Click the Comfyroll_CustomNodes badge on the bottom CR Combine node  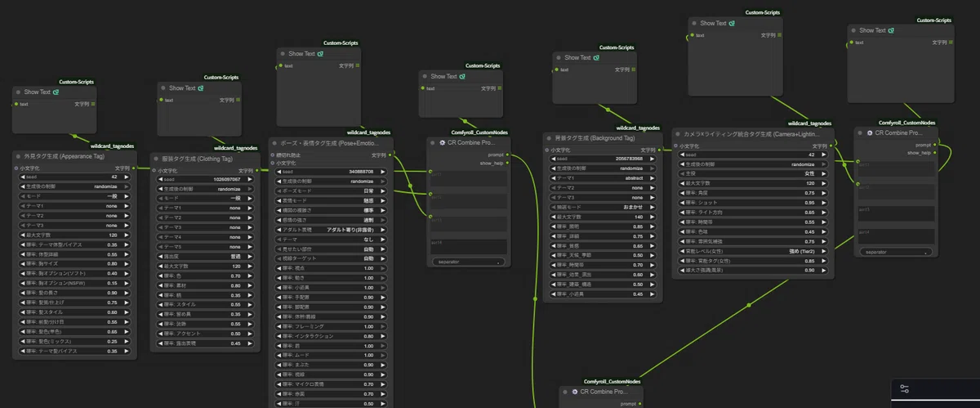tap(612, 381)
